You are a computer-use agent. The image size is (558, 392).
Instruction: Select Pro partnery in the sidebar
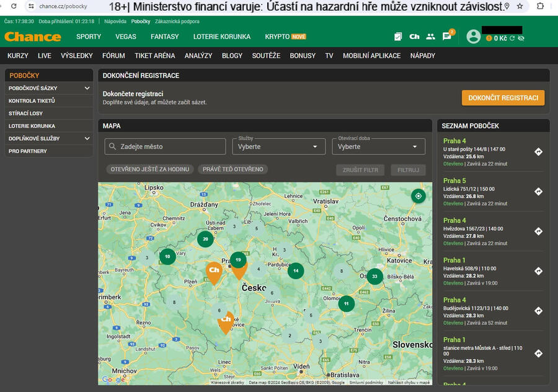[49, 151]
